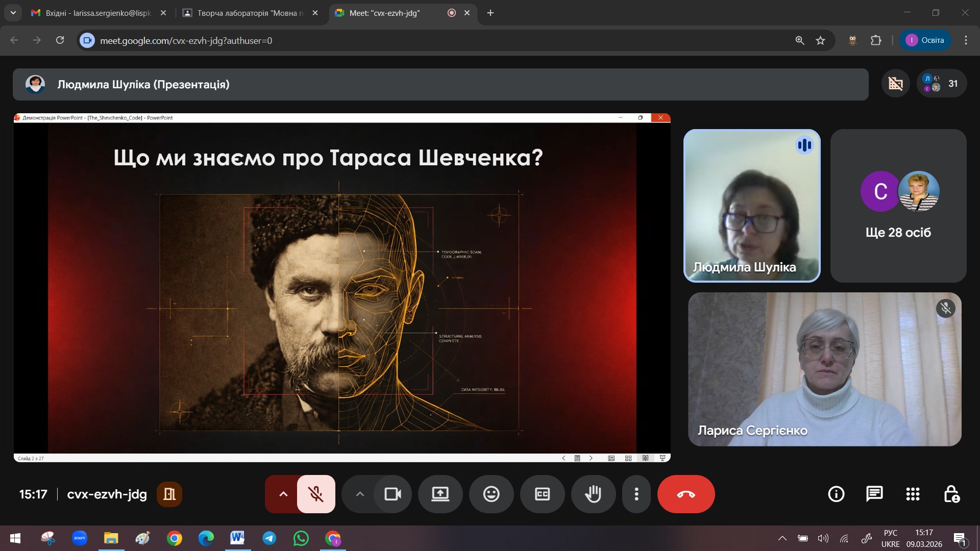Unmute the microphone
The image size is (980, 551).
click(x=316, y=494)
